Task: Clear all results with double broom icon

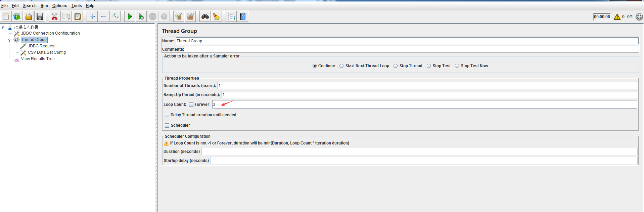Action: pos(190,16)
